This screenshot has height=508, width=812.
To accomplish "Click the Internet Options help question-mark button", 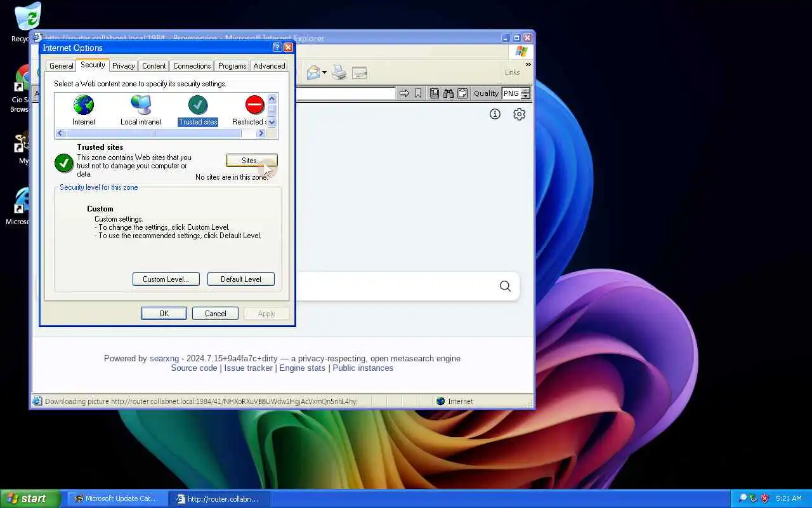I will point(277,48).
